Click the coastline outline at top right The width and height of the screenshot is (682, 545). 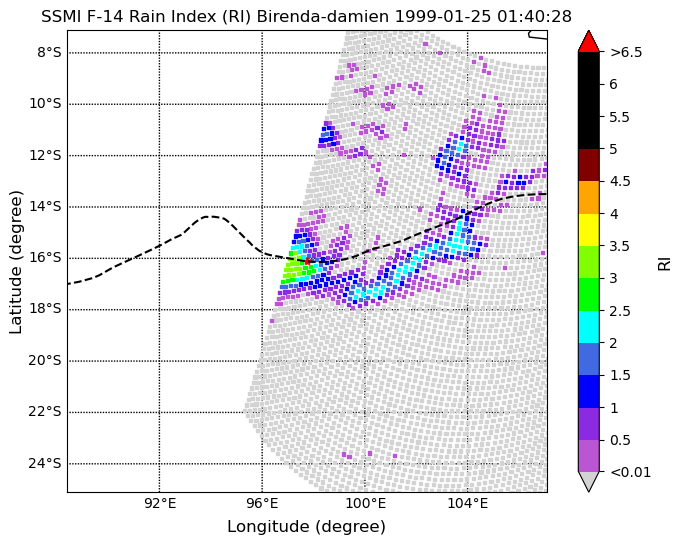pyautogui.click(x=538, y=35)
